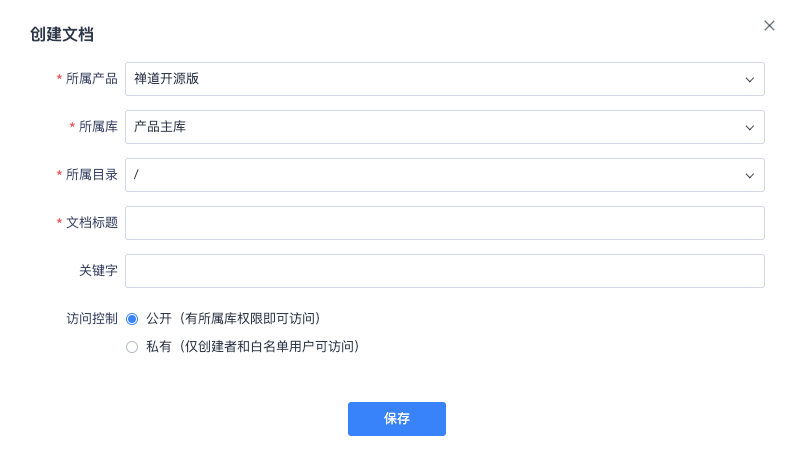796x463 pixels.
Task: Open the product selector showing 禅道开源版
Action: [x=445, y=79]
